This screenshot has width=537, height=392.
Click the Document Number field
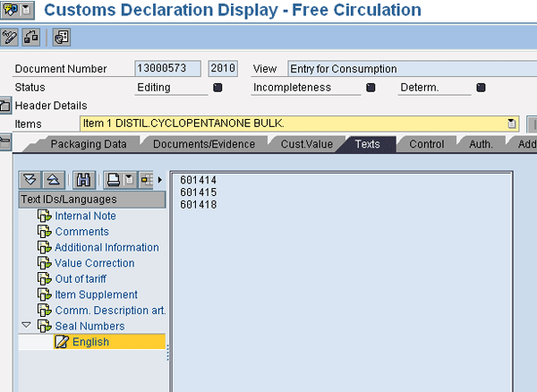tap(167, 69)
